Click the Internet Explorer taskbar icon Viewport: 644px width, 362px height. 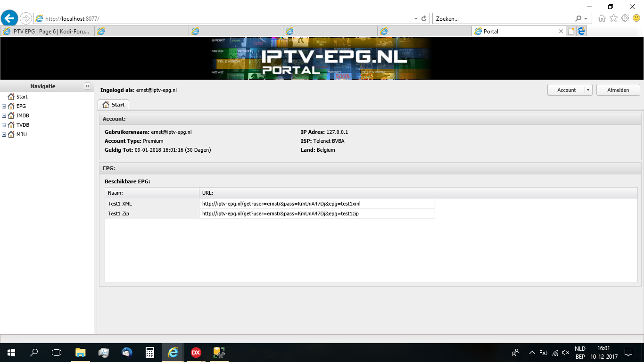(x=173, y=353)
